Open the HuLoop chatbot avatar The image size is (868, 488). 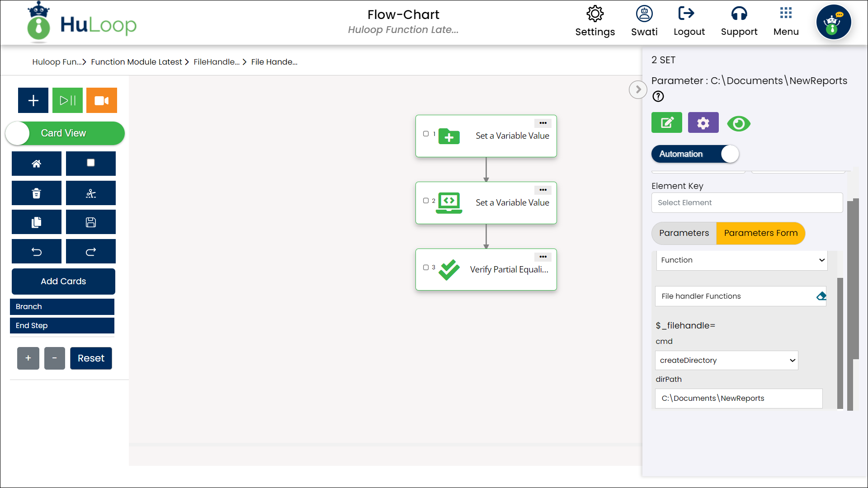coord(834,22)
